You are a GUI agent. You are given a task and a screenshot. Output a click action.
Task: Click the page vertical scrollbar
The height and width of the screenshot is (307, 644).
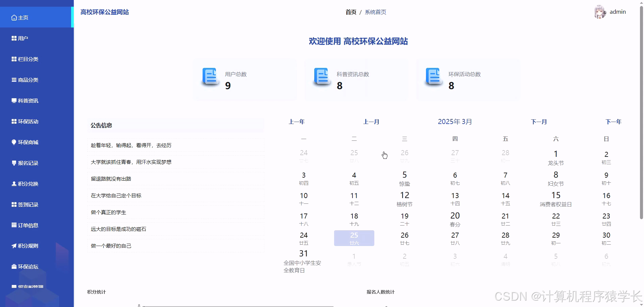(x=641, y=112)
